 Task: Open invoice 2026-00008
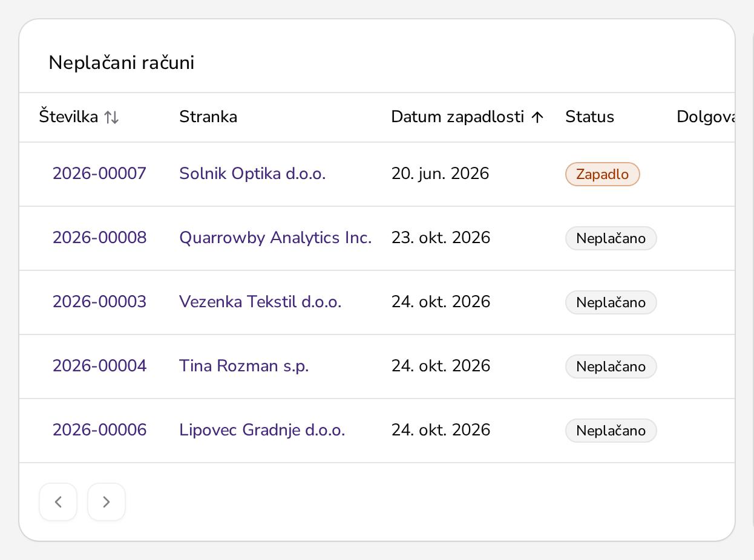(x=99, y=238)
